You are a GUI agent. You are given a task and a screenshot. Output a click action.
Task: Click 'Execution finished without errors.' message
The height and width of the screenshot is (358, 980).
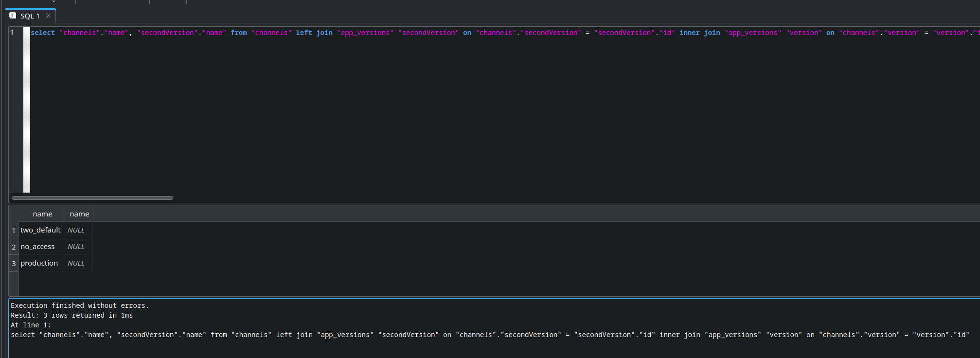(x=80, y=305)
